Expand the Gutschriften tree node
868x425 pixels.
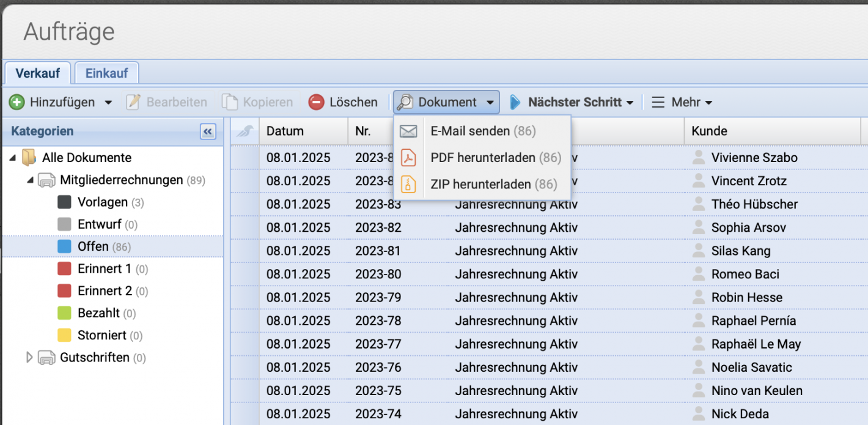click(29, 358)
